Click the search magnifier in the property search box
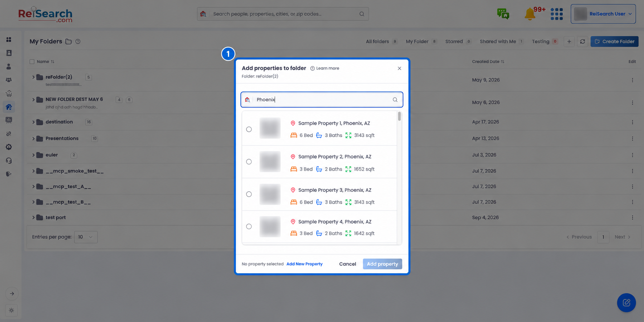Image resolution: width=644 pixels, height=322 pixels. click(395, 100)
